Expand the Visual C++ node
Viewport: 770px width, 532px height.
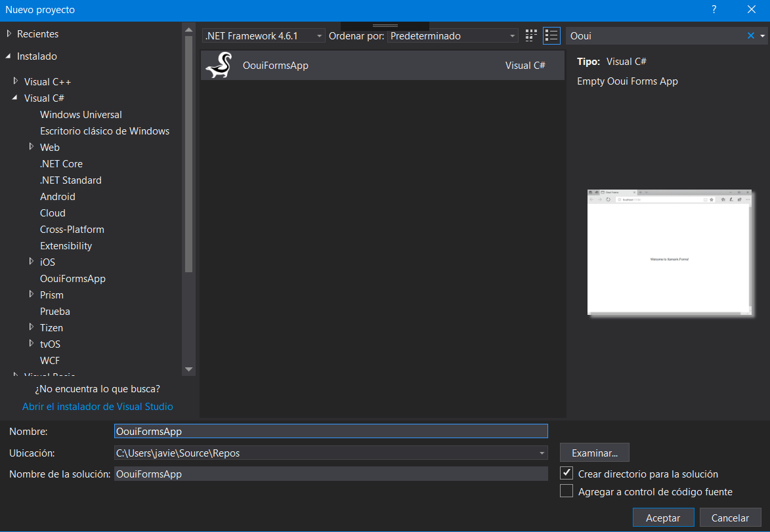pyautogui.click(x=16, y=81)
